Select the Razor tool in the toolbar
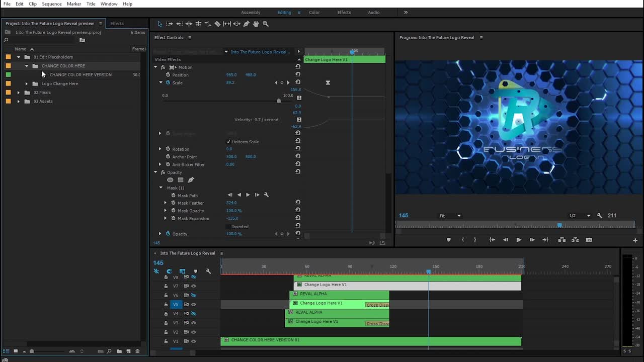The image size is (644, 362). (217, 24)
